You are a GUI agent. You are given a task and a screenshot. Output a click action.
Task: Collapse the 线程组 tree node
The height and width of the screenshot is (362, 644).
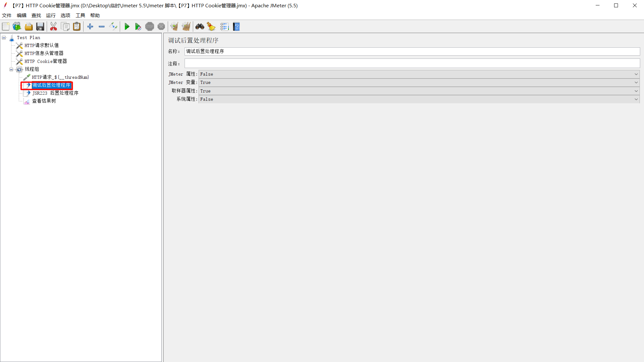11,69
